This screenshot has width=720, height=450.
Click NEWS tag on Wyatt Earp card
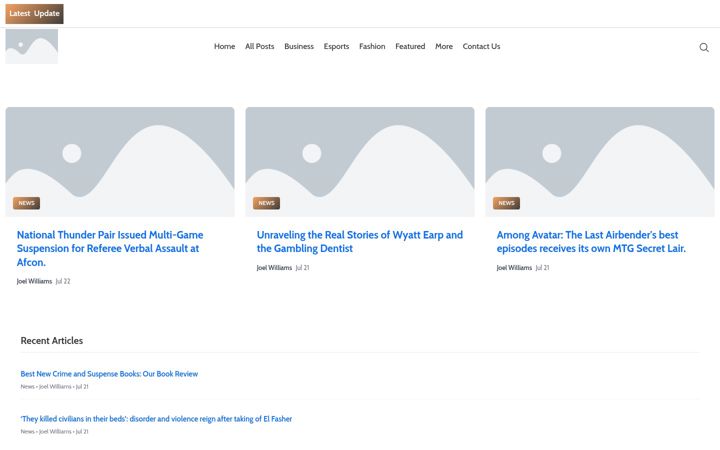click(x=266, y=203)
